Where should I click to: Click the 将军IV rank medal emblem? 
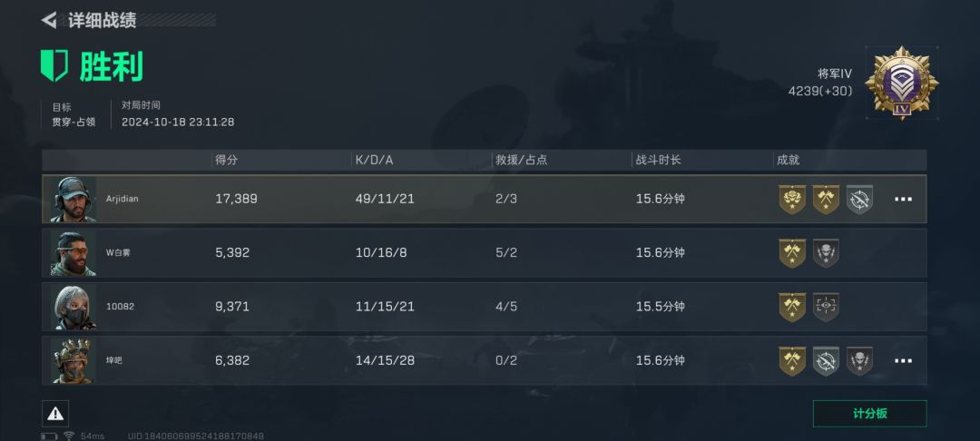(901, 84)
